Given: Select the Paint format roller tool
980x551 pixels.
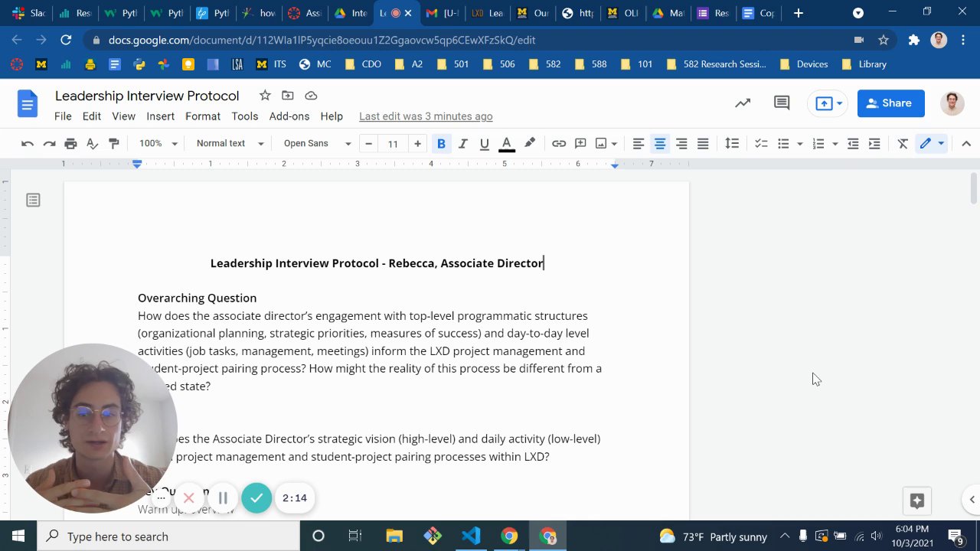Looking at the screenshot, I should (113, 143).
